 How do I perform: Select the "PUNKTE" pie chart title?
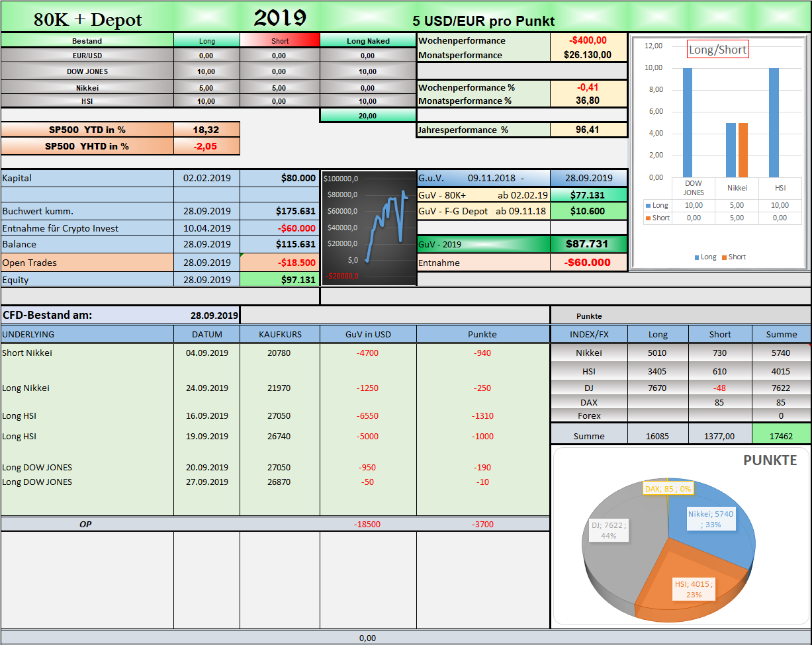click(770, 460)
